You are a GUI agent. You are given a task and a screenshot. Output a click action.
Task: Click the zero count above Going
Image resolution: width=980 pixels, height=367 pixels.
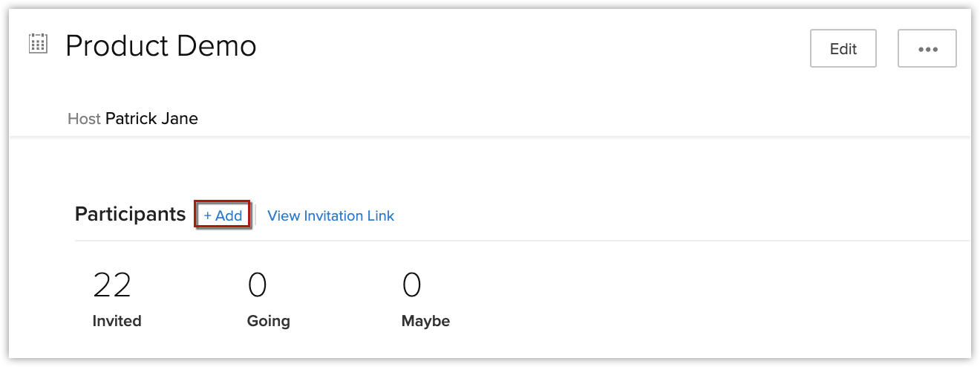pyautogui.click(x=257, y=285)
